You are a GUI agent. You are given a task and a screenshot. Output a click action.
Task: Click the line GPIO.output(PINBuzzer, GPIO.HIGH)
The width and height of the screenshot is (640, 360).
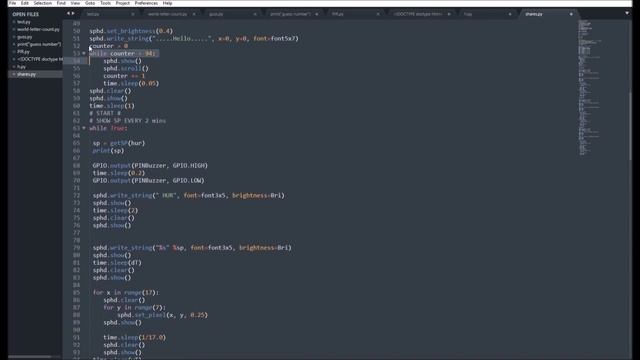click(x=150, y=166)
